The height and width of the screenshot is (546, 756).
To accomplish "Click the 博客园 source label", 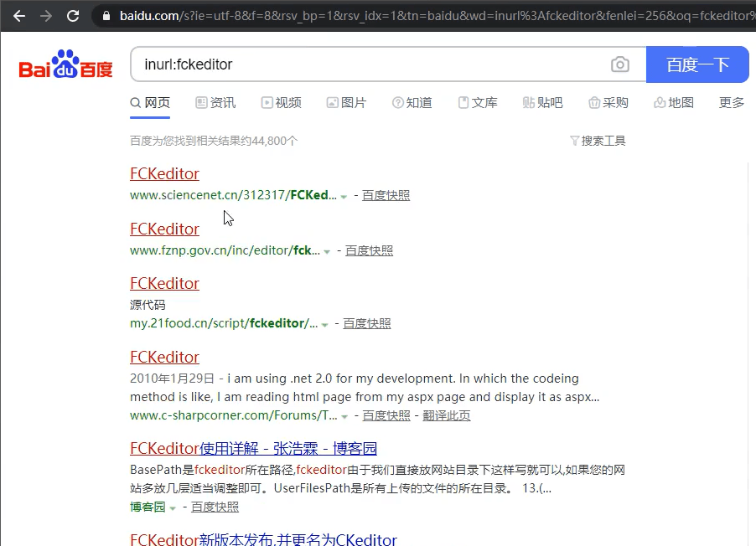I will click(148, 507).
